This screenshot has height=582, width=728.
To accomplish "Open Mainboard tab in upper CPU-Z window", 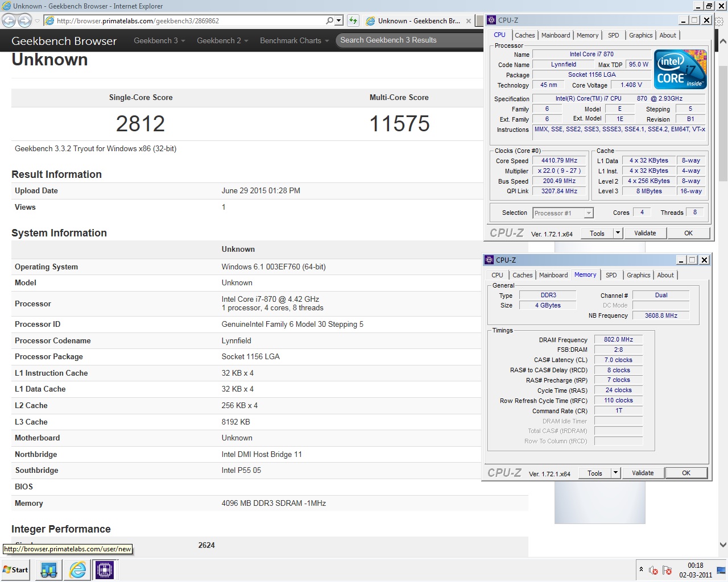I will click(x=556, y=35).
